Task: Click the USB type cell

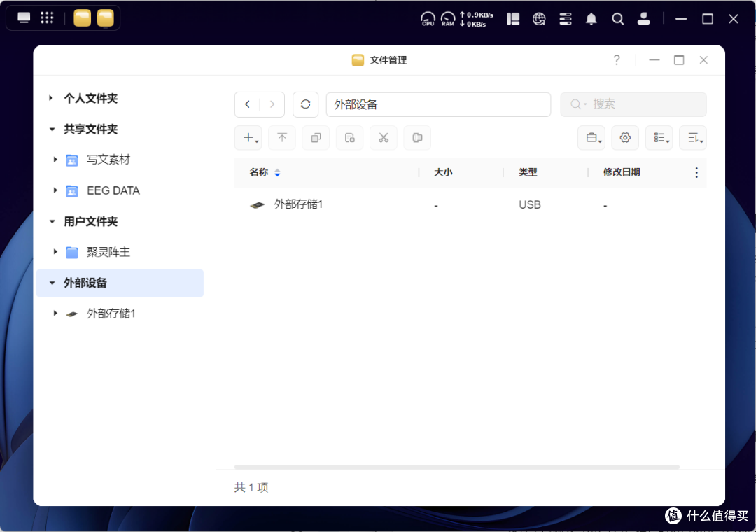Action: click(x=530, y=205)
